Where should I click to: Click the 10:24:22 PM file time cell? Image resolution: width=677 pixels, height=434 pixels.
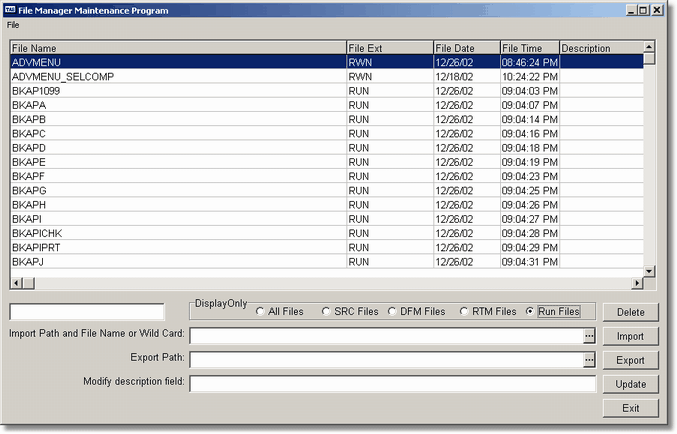point(530,76)
